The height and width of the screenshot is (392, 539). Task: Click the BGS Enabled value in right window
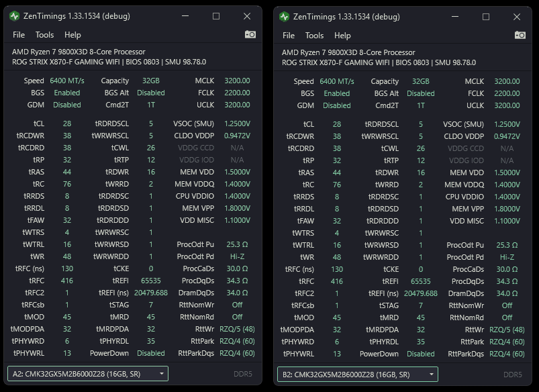337,93
